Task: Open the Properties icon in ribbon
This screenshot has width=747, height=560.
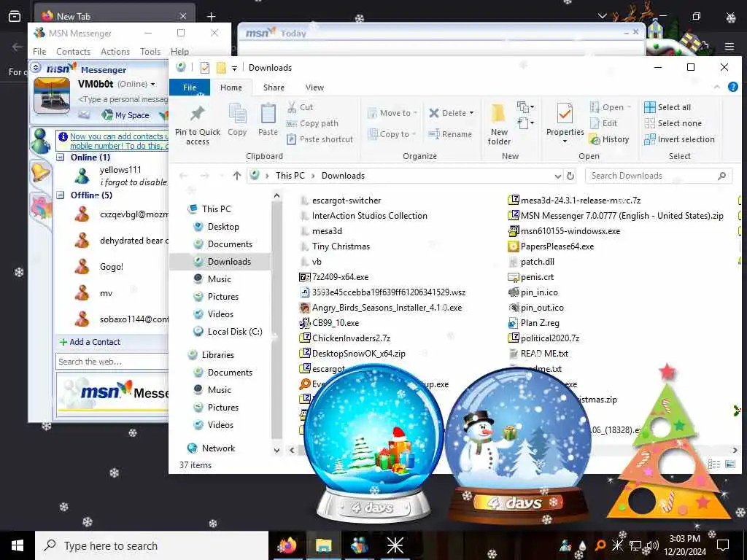Action: pos(565,113)
